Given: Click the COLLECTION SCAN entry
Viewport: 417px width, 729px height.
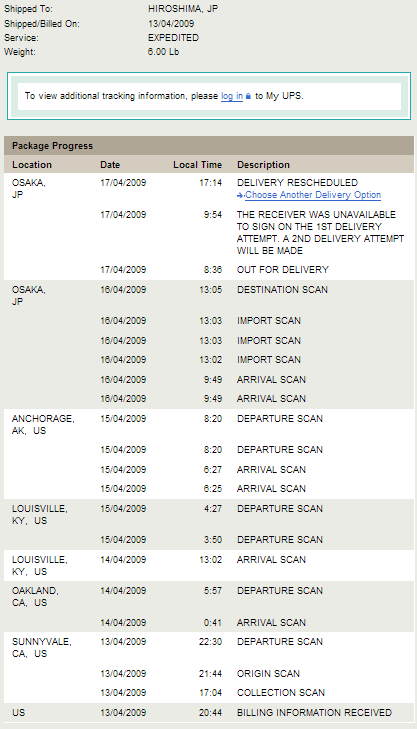Looking at the screenshot, I should [x=281, y=693].
